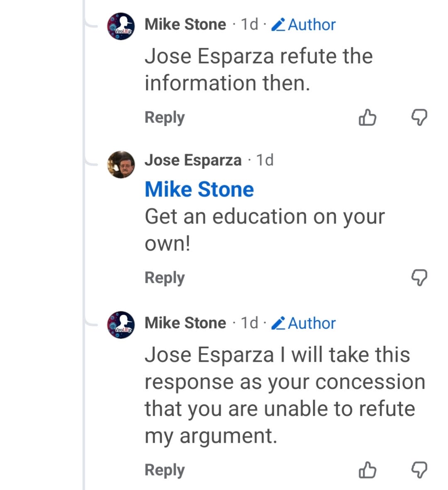Open the blue Mike Stone mention link
Image resolution: width=448 pixels, height=490 pixels.
pos(199,189)
